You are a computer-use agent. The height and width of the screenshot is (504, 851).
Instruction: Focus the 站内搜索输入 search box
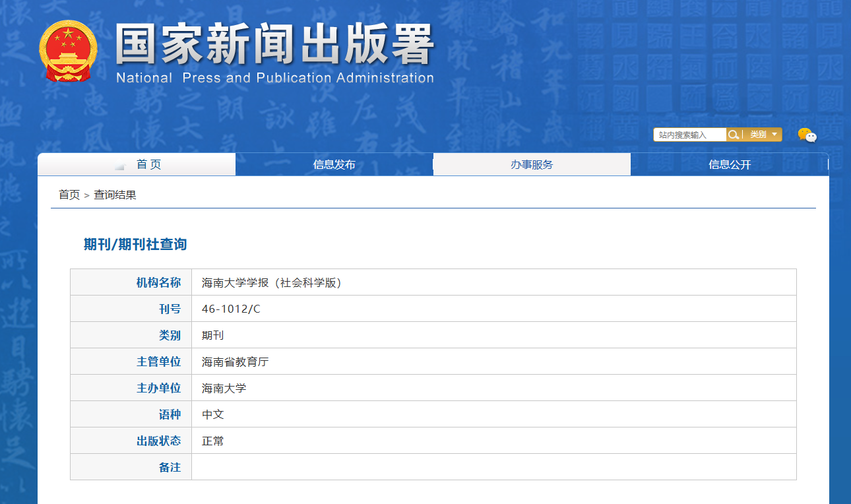(x=689, y=135)
